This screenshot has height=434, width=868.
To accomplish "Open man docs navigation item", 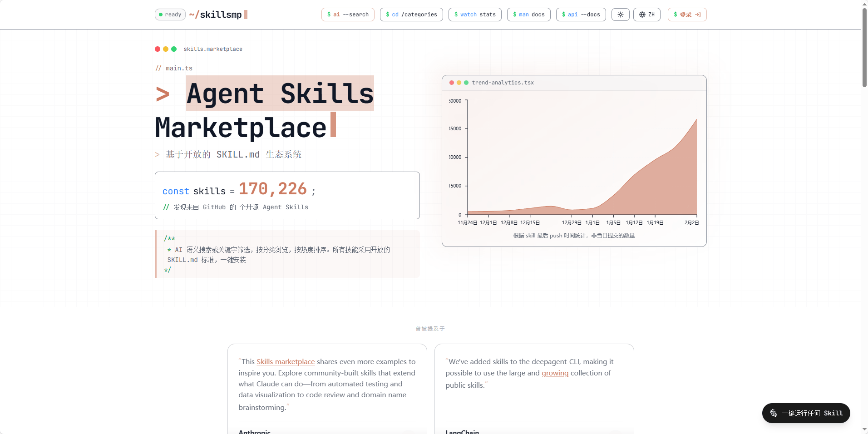I will coord(528,15).
